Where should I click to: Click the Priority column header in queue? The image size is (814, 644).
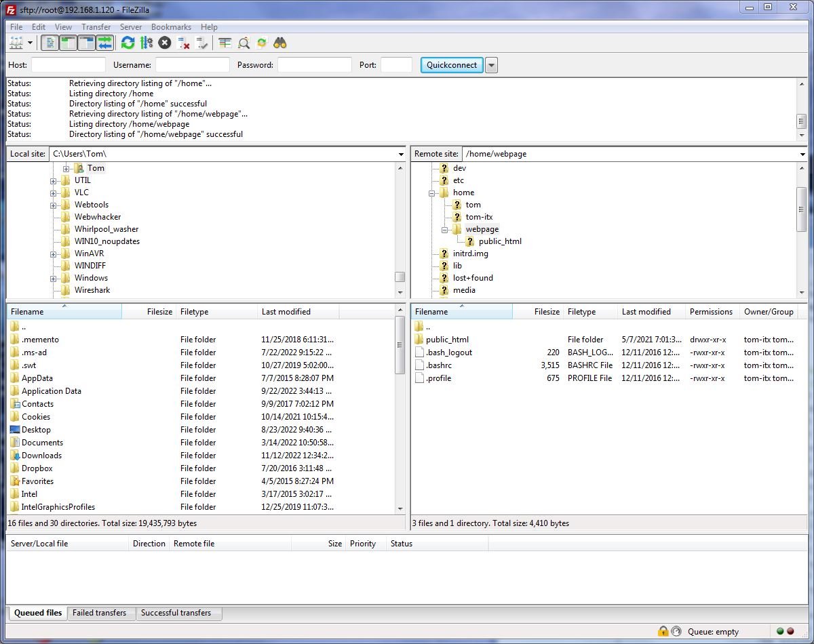365,544
